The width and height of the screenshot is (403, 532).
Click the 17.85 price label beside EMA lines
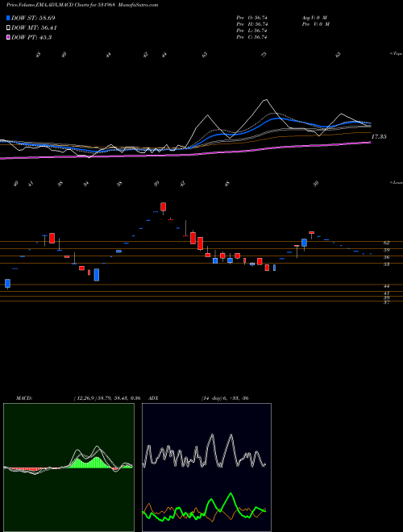click(x=379, y=137)
